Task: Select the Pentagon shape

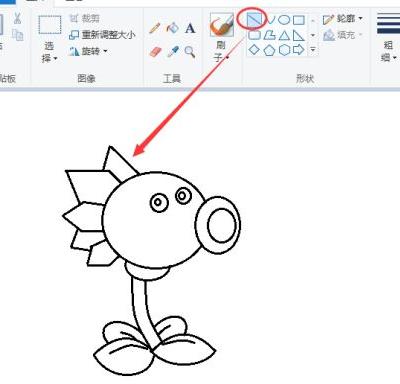Action: (269, 50)
